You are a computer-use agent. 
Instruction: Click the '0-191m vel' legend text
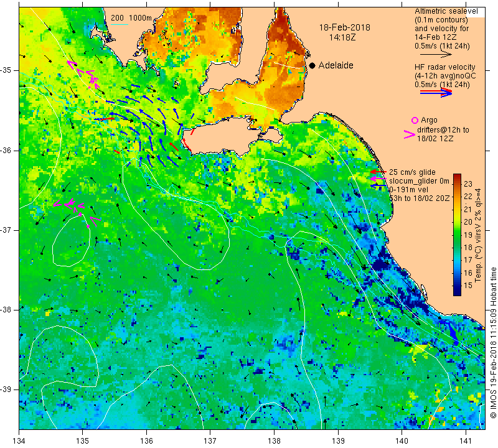pos(408,190)
